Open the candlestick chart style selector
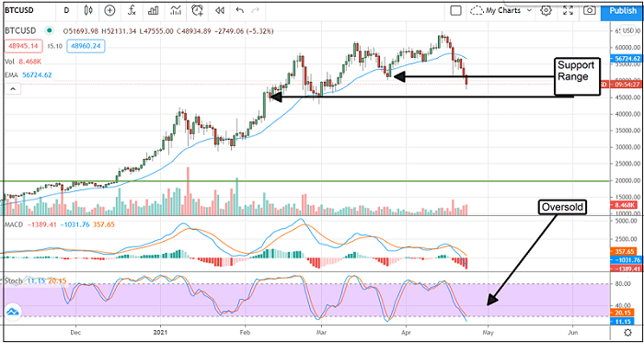 tap(88, 11)
